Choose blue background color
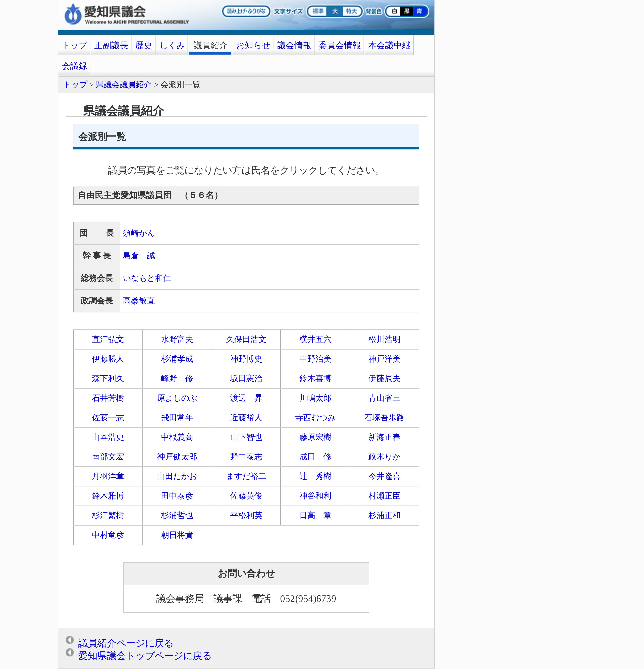This screenshot has width=644, height=669. point(419,11)
